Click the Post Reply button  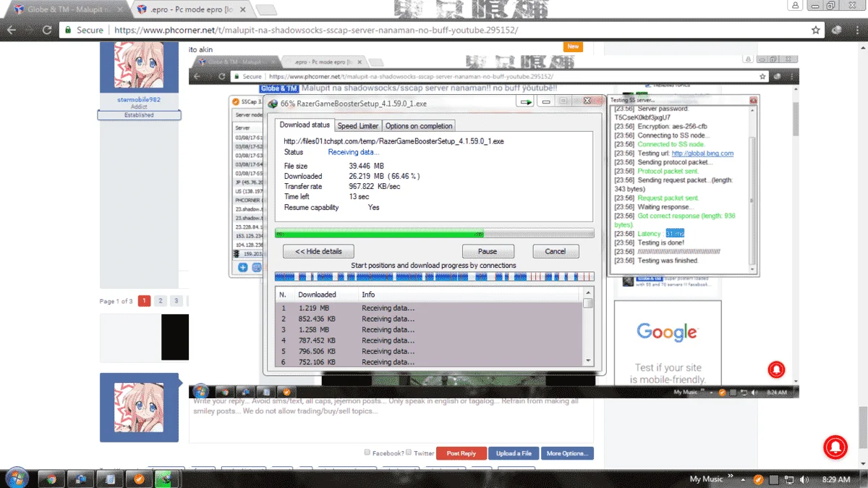[461, 453]
